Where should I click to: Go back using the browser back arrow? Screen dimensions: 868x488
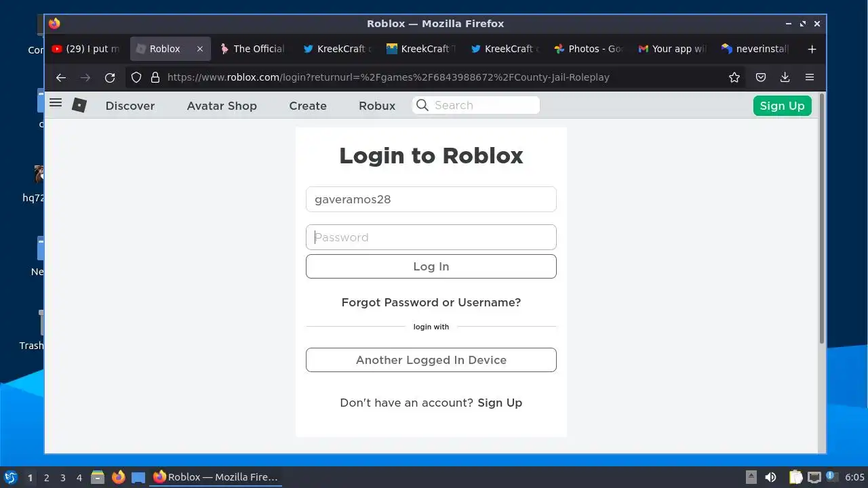pyautogui.click(x=61, y=77)
